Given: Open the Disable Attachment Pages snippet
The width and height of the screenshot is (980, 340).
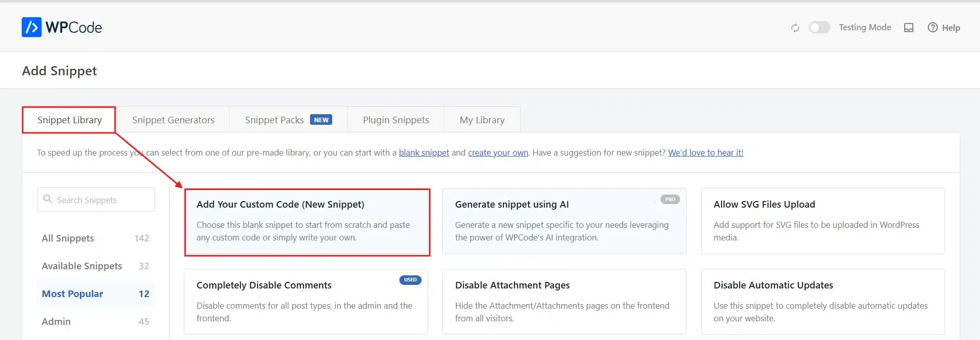Looking at the screenshot, I should click(x=564, y=302).
